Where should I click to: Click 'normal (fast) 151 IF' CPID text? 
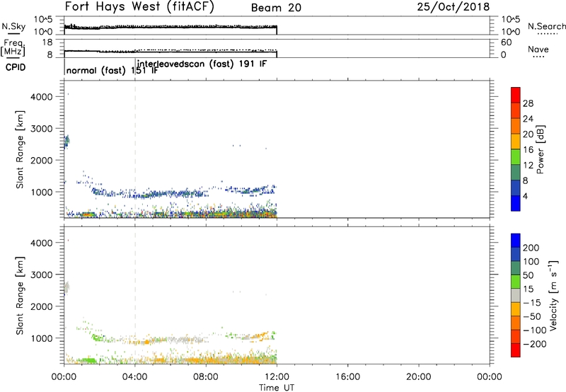(x=112, y=70)
